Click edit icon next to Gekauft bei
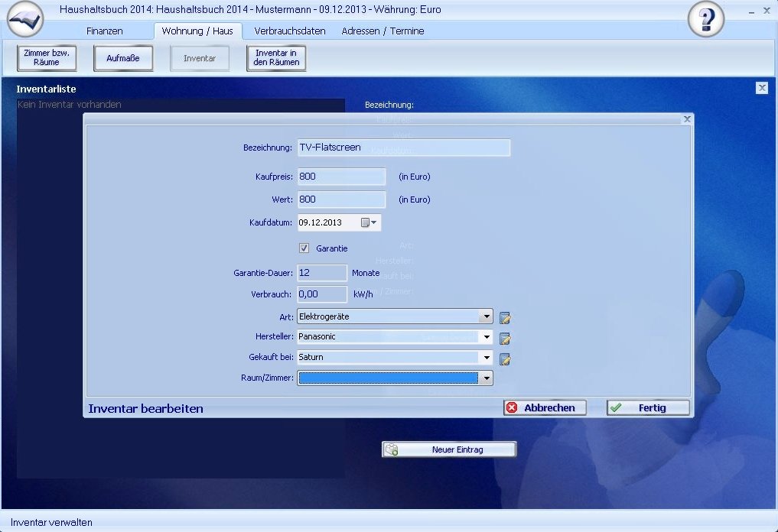Image resolution: width=778 pixels, height=532 pixels. click(x=505, y=358)
